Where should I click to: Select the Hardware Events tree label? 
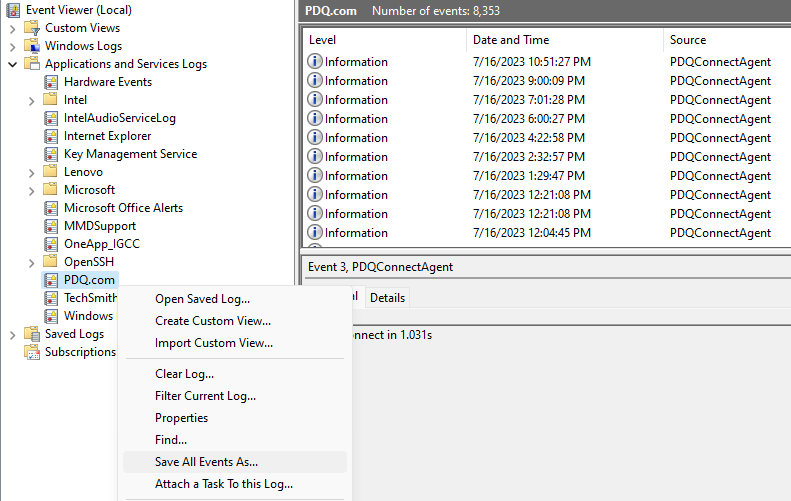(107, 82)
